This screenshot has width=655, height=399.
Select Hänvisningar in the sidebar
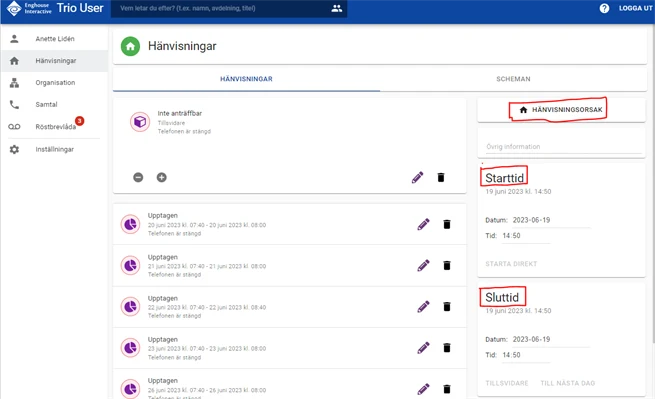coord(54,61)
